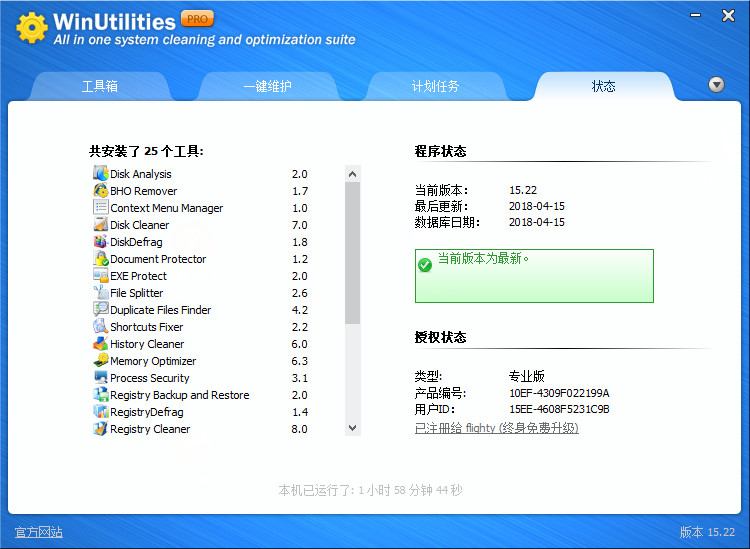Select the File Splitter entry text
Viewport: 750px width, 549px height.
click(136, 293)
